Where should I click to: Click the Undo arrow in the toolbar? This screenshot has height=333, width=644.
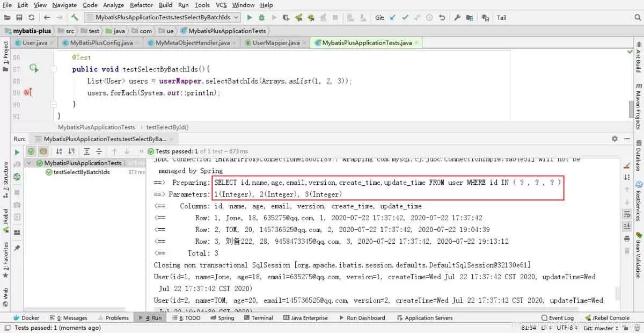click(442, 18)
